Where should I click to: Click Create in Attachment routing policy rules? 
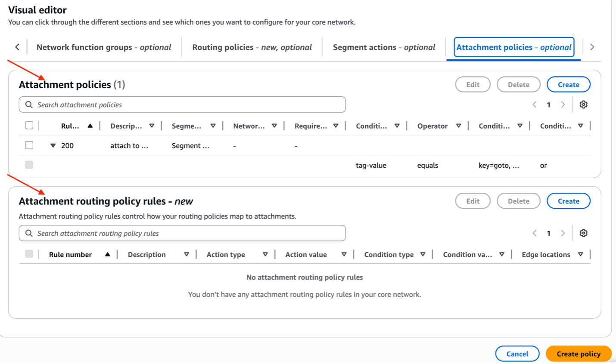(568, 201)
